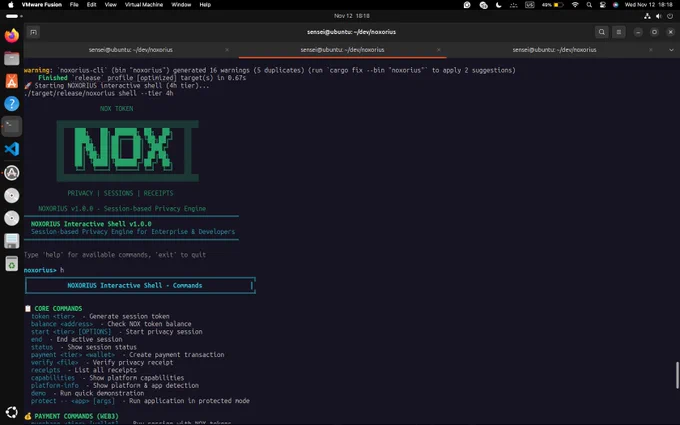The height and width of the screenshot is (425, 680).
Task: Click the 'status' command text
Action: pyautogui.click(x=42, y=347)
